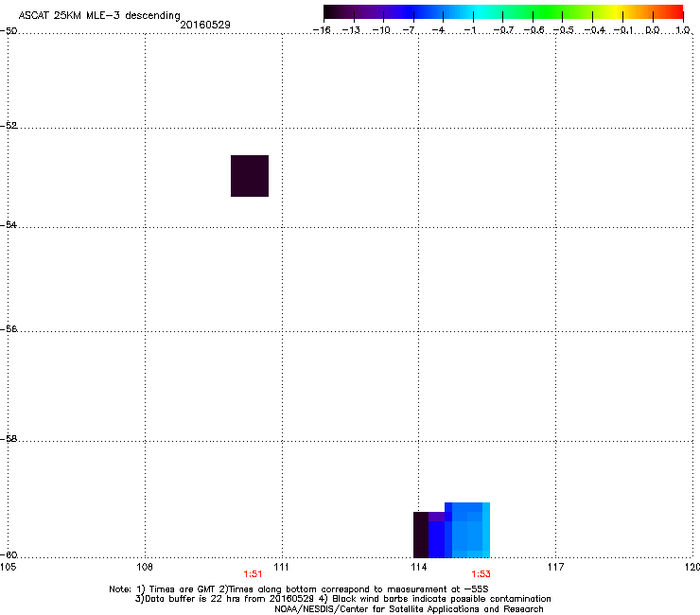
Task: Click the color bar label '-1'
Action: coord(470,30)
